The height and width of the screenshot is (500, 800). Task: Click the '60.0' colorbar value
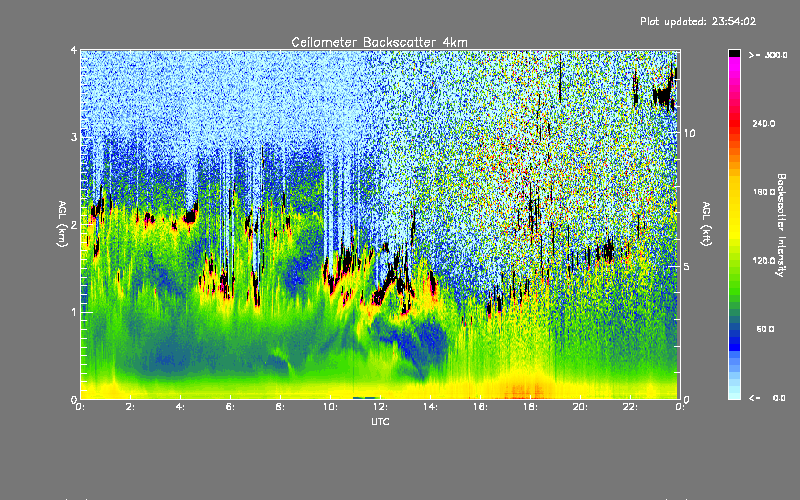coord(765,329)
